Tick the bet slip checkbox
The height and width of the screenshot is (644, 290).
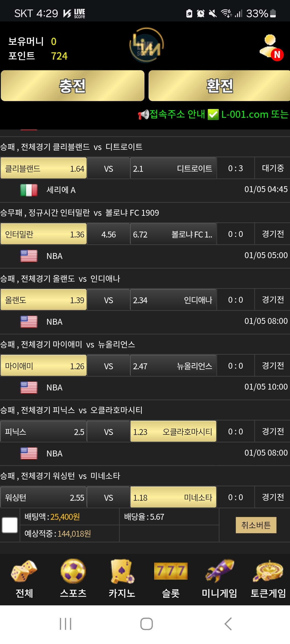click(10, 525)
